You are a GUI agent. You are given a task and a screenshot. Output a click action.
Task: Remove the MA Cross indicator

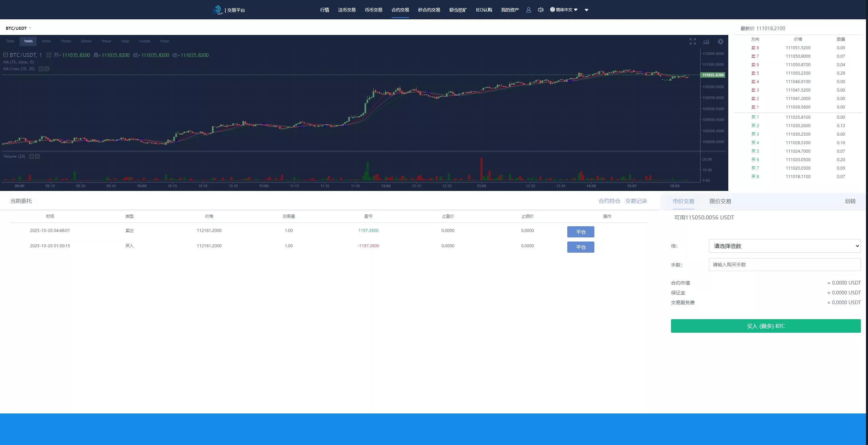coord(47,69)
